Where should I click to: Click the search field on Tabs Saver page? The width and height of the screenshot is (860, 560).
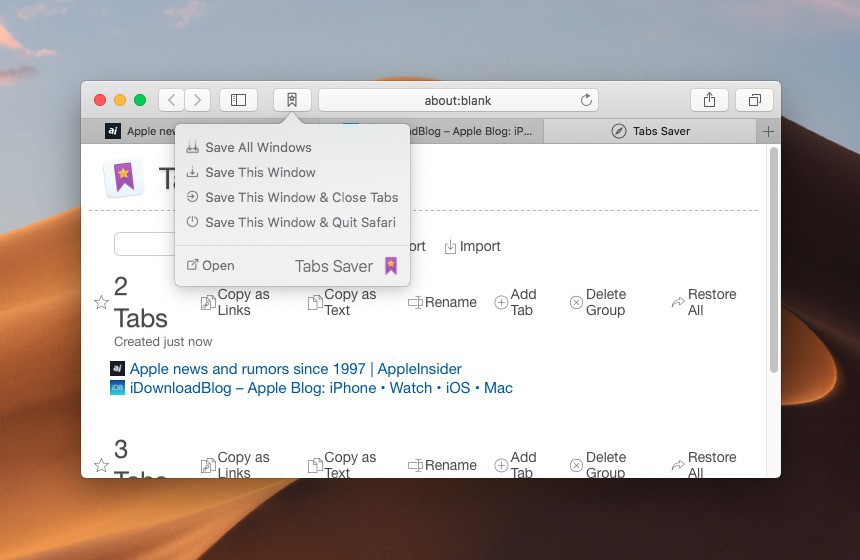pos(145,244)
